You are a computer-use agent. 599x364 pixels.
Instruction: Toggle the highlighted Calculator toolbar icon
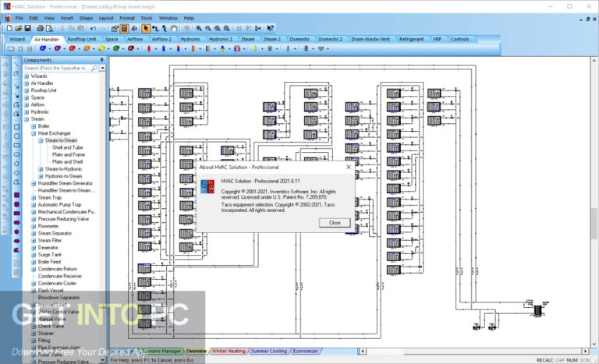[x=124, y=28]
